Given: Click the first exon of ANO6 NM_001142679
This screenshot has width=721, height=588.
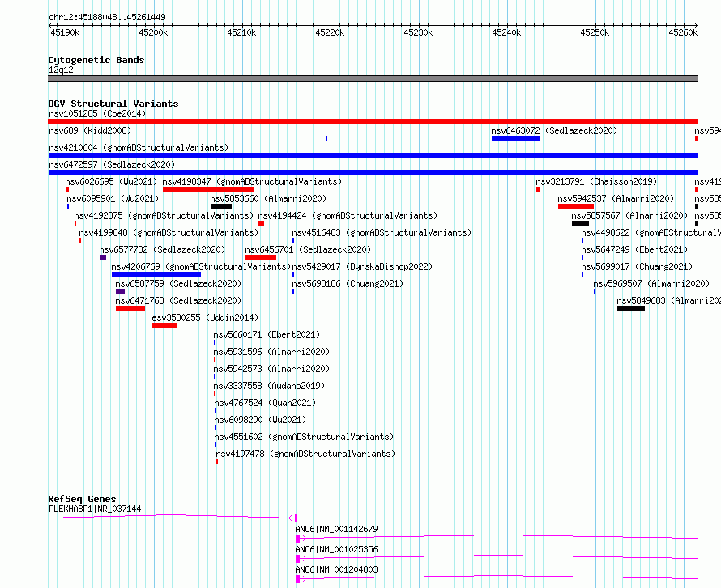Looking at the screenshot, I should 297,539.
